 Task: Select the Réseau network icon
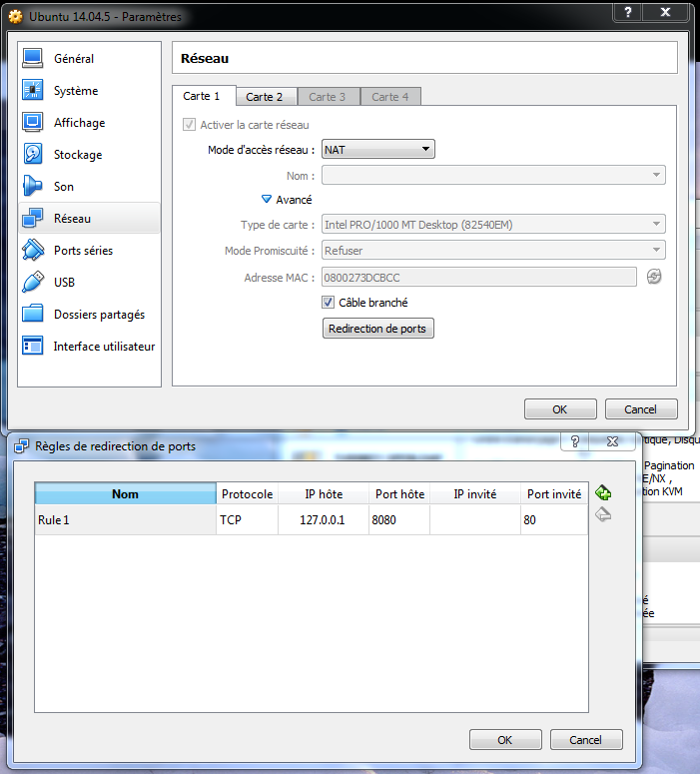(33, 218)
